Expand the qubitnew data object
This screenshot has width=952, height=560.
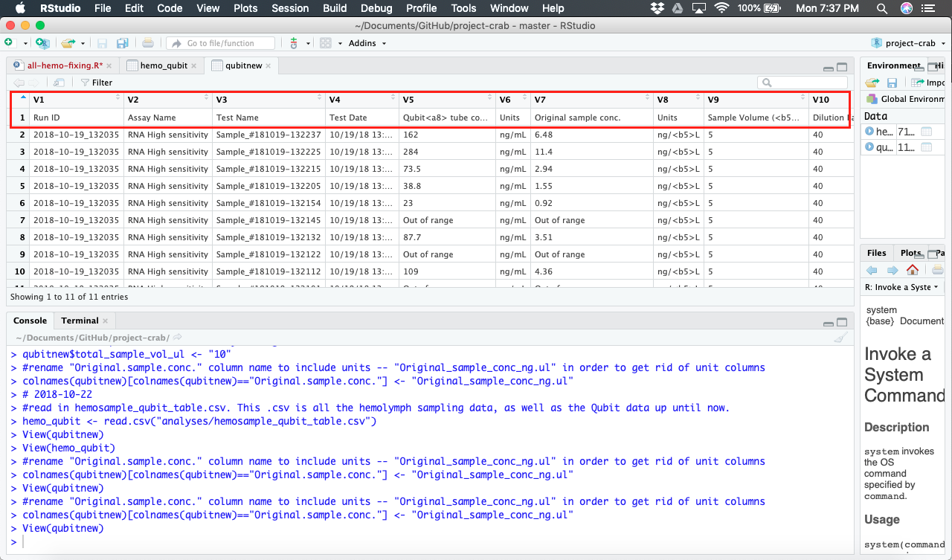coord(869,147)
